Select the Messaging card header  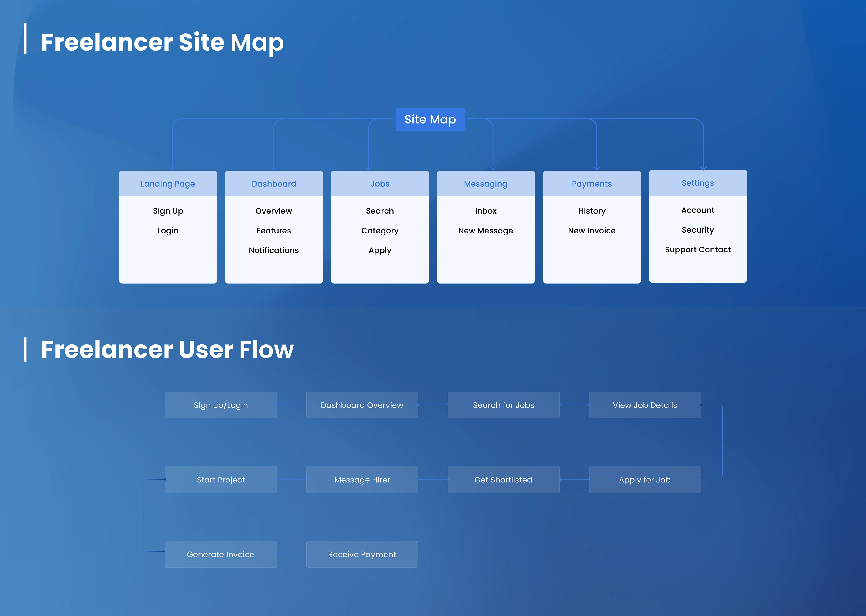486,184
